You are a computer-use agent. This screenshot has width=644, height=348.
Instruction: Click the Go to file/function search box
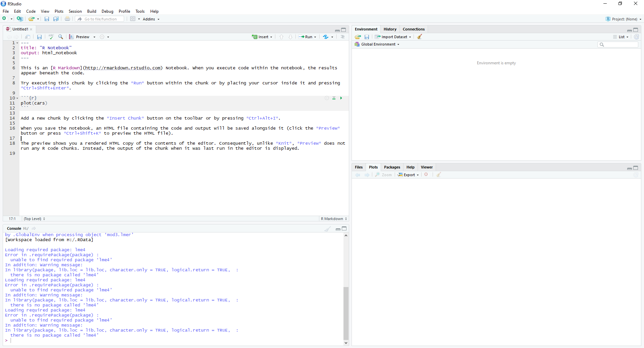[x=100, y=19]
